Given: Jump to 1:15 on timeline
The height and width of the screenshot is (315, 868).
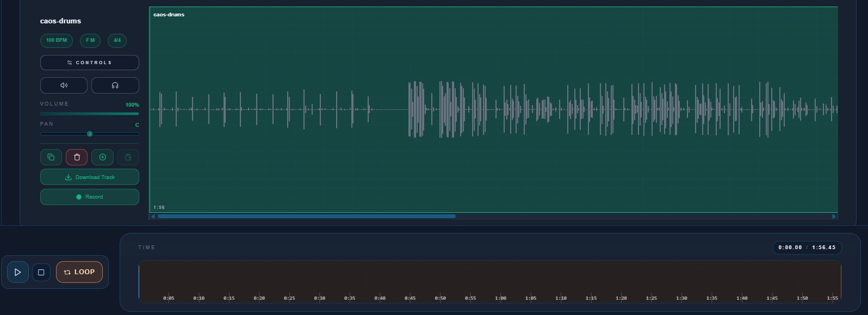Looking at the screenshot, I should (x=591, y=298).
